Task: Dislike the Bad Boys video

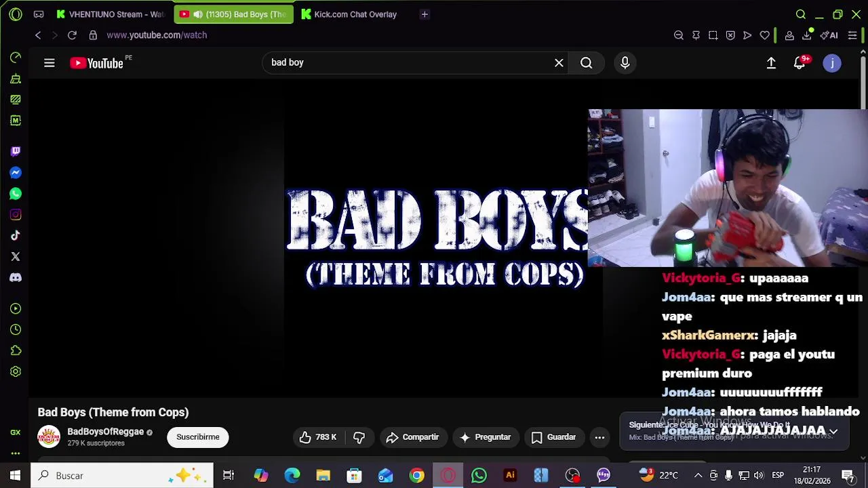Action: [x=359, y=437]
